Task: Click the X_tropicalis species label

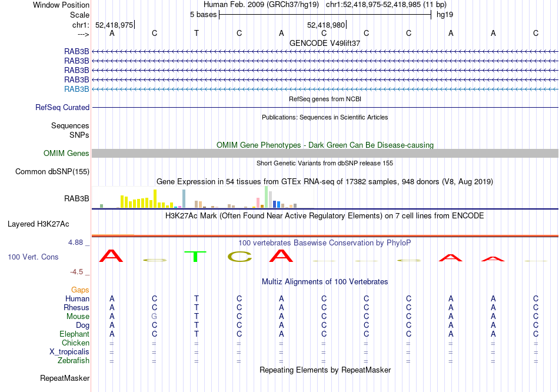Action: (69, 352)
